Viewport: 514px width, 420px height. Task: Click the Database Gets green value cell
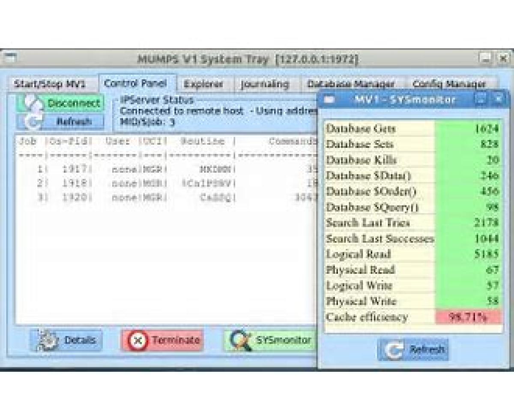[468, 128]
